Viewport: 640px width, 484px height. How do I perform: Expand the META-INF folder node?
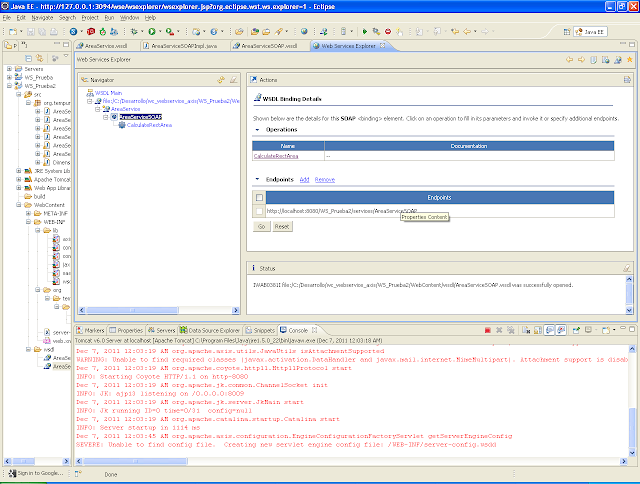28,213
